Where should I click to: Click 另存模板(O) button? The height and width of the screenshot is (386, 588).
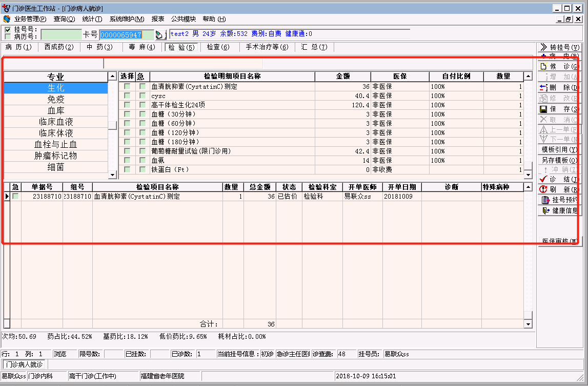click(559, 160)
